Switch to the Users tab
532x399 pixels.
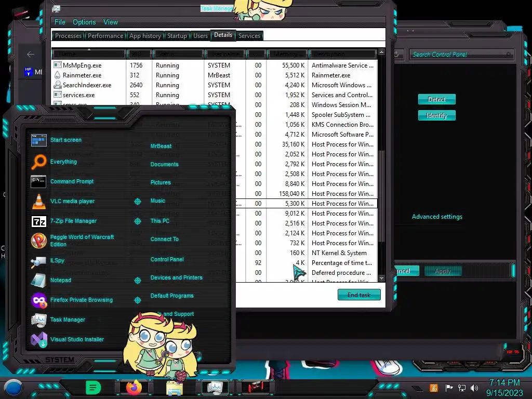coord(201,36)
